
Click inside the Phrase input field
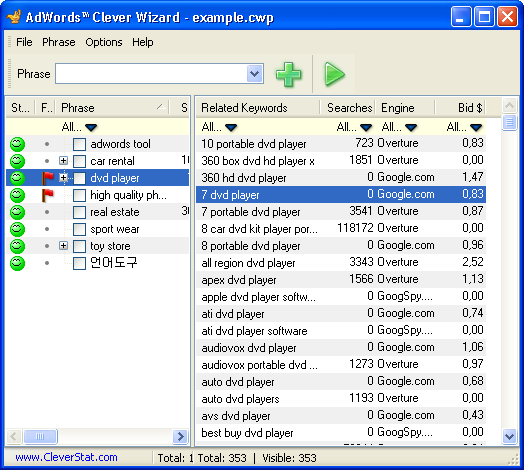(151, 74)
